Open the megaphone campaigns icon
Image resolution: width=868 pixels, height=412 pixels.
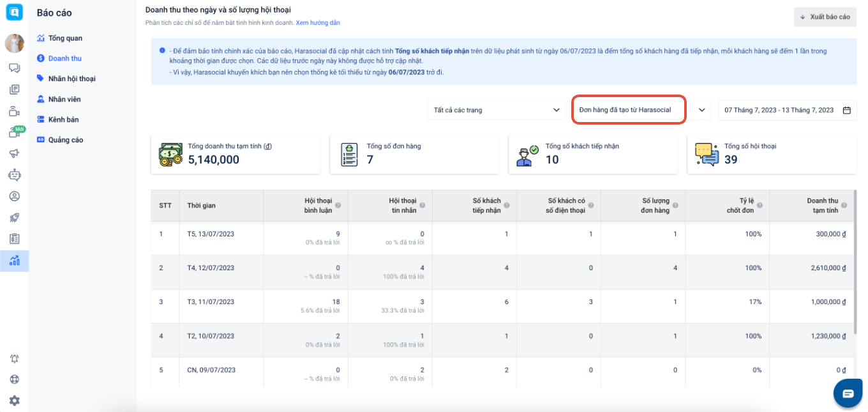(x=14, y=153)
